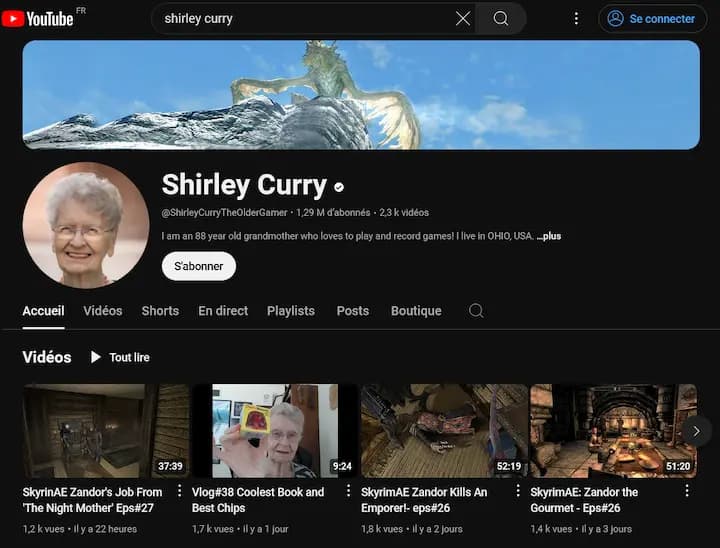
Task: Subscribe using the S'abonner button
Action: coord(199,266)
